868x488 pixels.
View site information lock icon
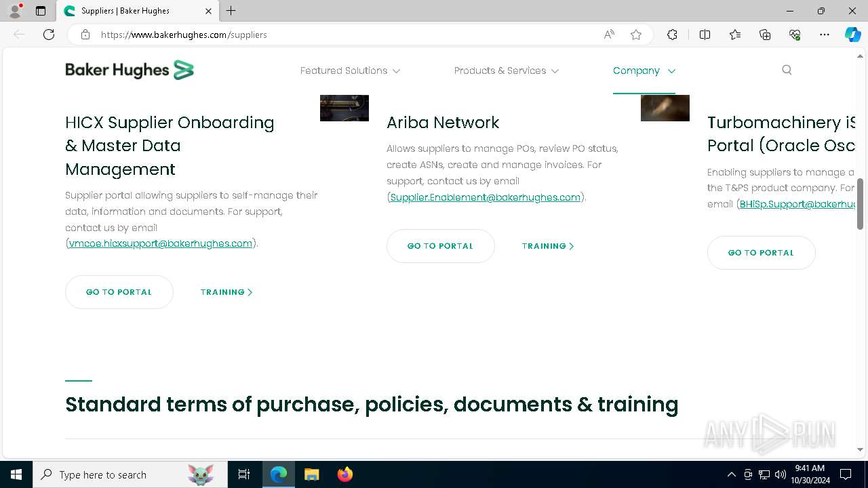[85, 35]
